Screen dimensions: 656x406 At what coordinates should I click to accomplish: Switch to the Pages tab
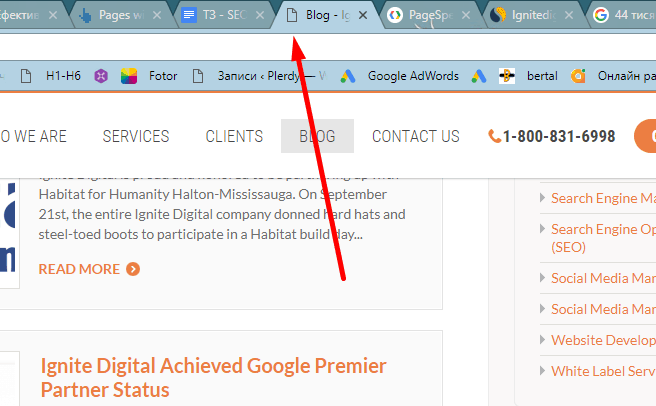(121, 15)
